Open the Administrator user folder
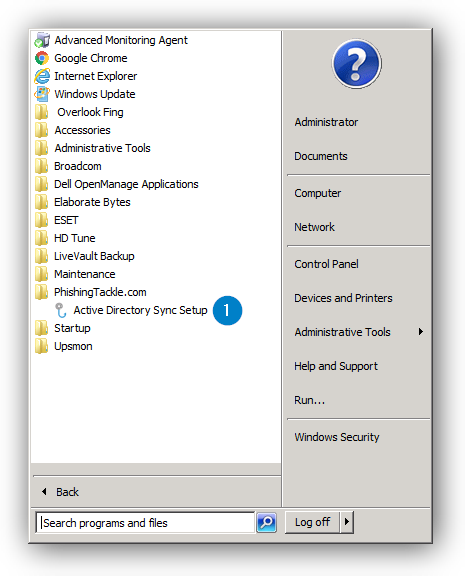This screenshot has height=576, width=465. click(326, 122)
